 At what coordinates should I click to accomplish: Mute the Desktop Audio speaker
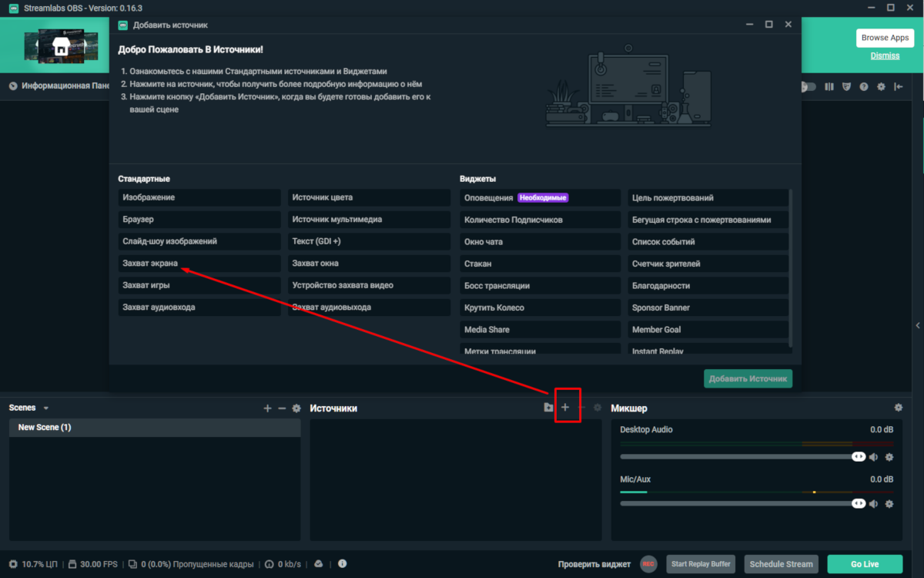point(873,457)
